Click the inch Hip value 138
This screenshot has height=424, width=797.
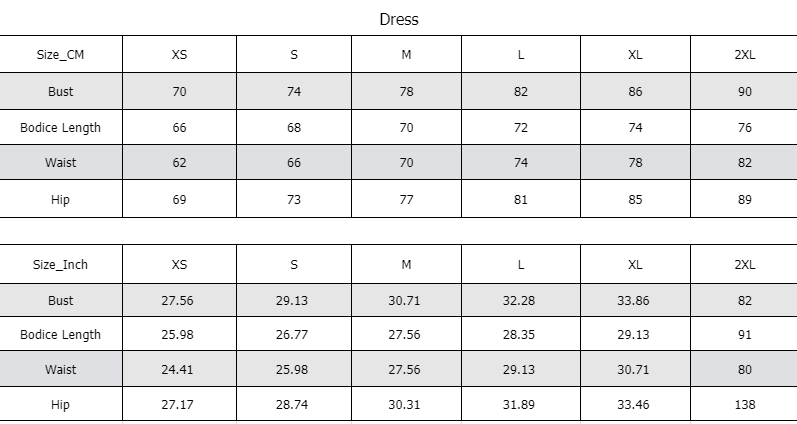pyautogui.click(x=744, y=405)
